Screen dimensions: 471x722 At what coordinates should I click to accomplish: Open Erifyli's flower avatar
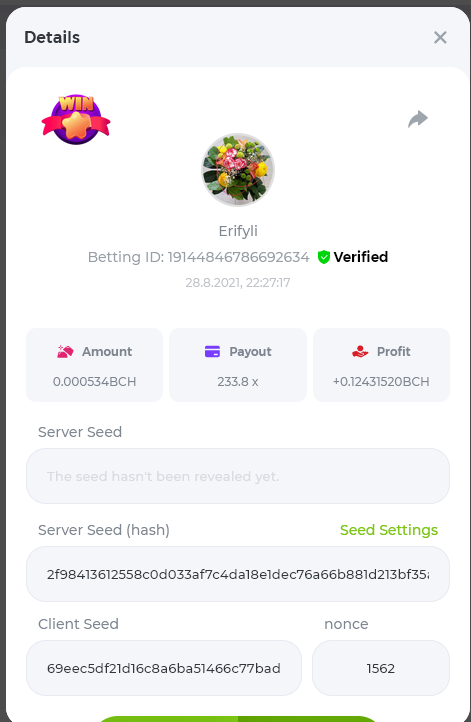click(238, 170)
